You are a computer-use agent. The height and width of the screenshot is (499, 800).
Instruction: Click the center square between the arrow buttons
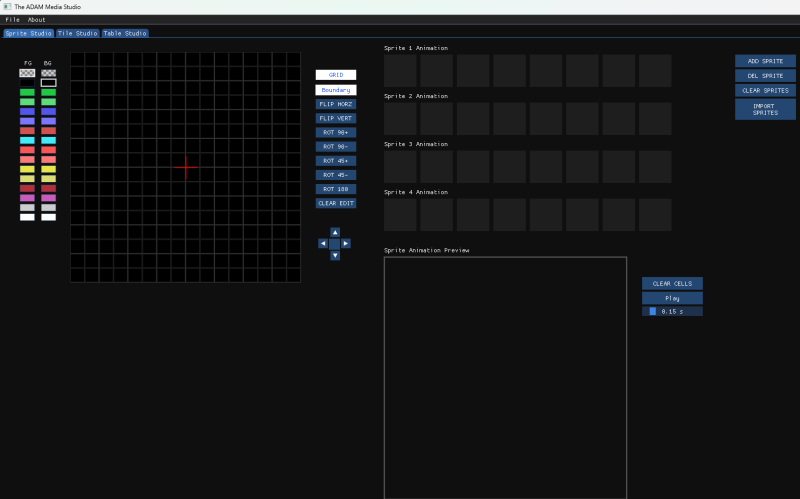335,243
